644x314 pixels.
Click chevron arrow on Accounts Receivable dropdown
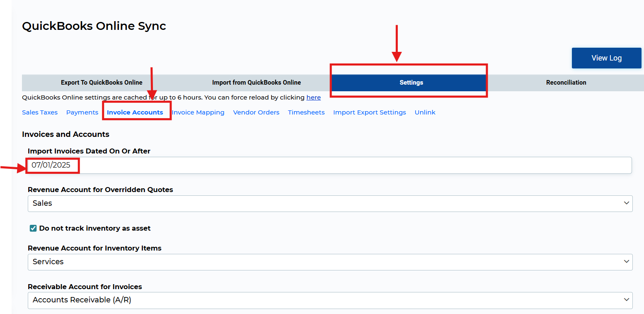point(626,300)
